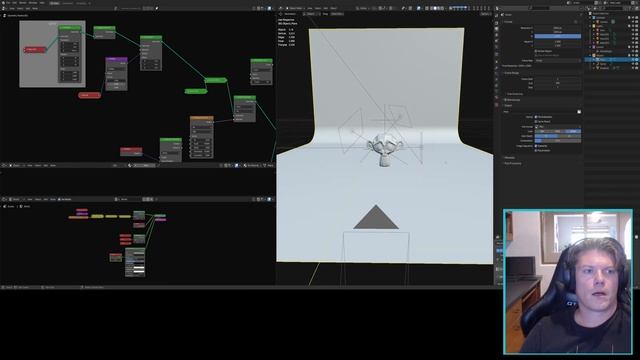Open the shader editor's editor type selector
Screen dimensions: 640x360
coord(4,199)
